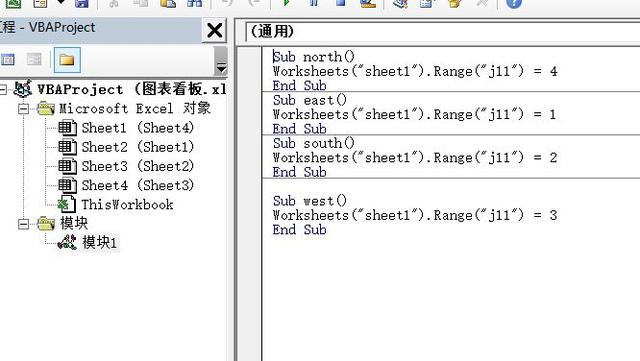Select Sheet1 (Sheet4) in project tree

(138, 128)
